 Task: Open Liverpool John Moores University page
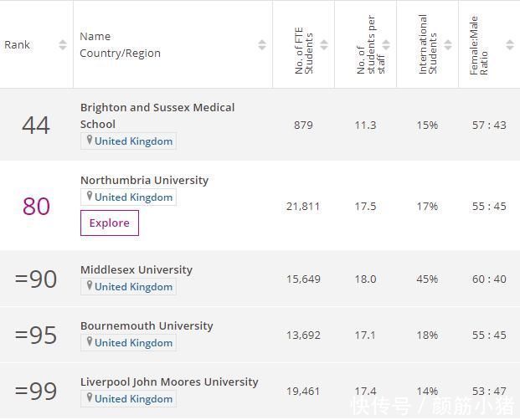[169, 382]
